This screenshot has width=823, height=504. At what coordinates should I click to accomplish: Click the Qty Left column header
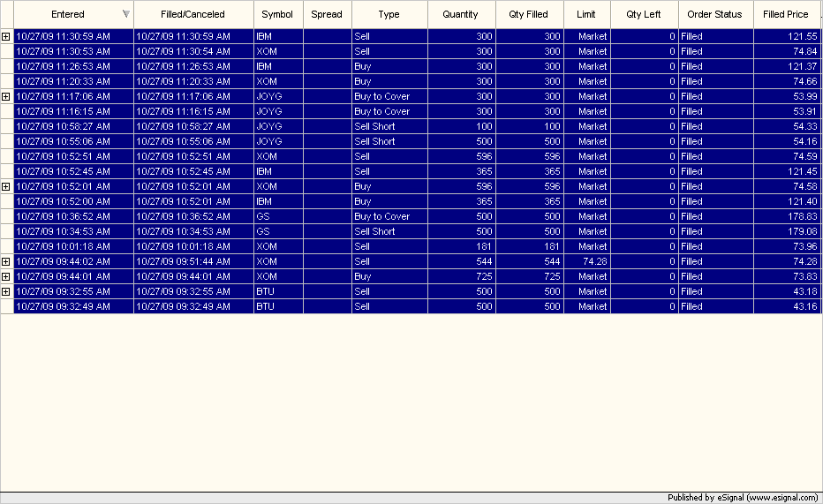pyautogui.click(x=644, y=15)
